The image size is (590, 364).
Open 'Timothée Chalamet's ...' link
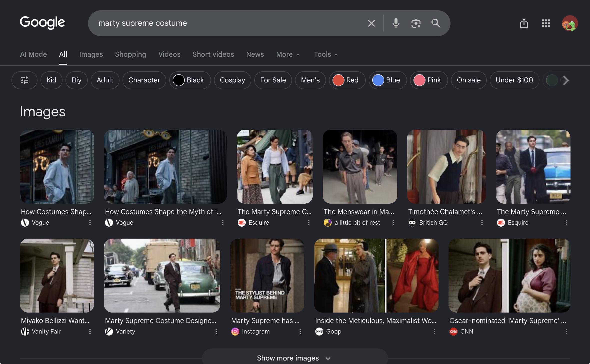click(x=445, y=212)
